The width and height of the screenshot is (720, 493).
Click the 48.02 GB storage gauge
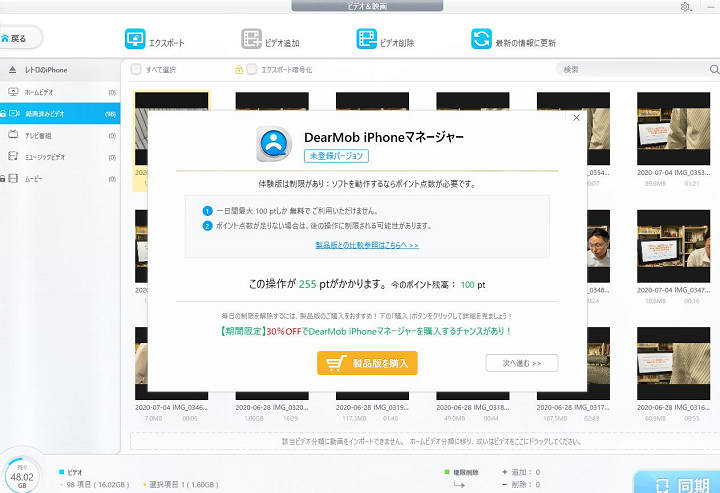(x=22, y=476)
